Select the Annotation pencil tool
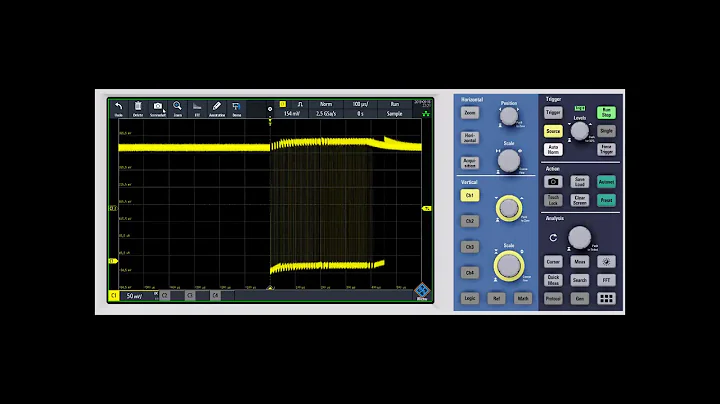 pyautogui.click(x=217, y=106)
